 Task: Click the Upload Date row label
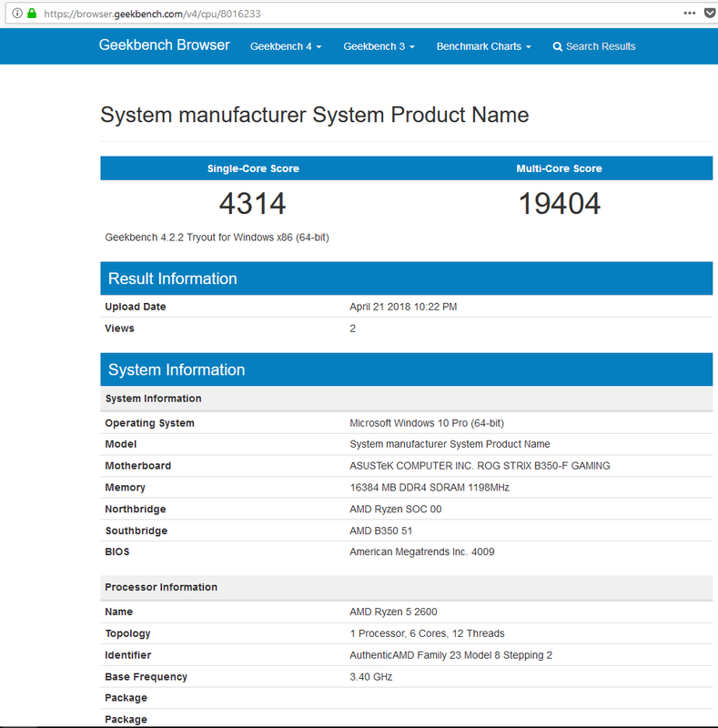coord(136,307)
